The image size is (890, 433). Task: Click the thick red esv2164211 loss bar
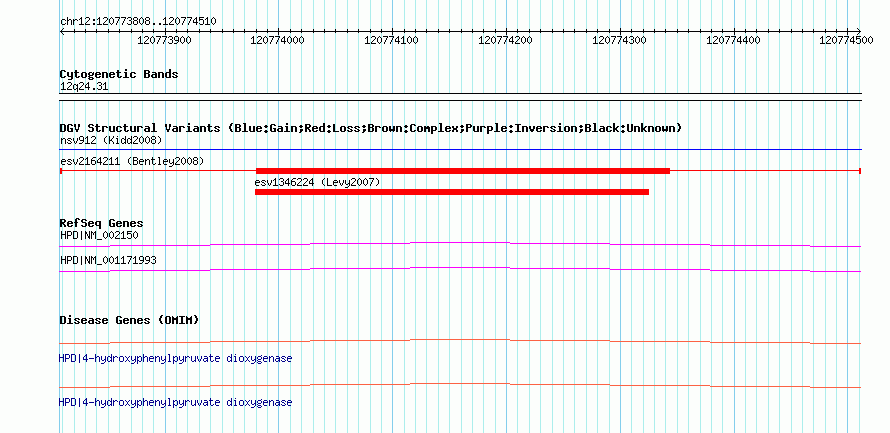(x=463, y=171)
